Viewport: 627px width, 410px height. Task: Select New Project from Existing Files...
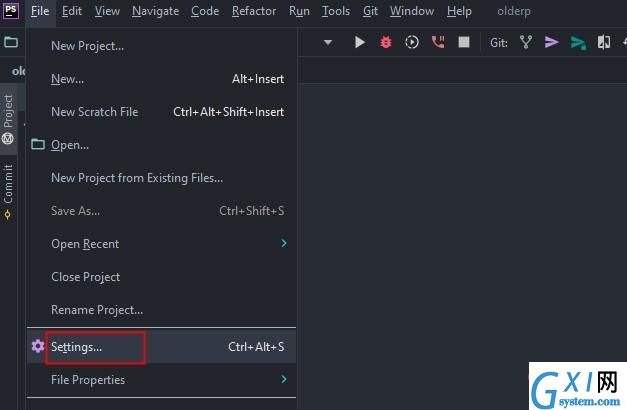pos(162,178)
